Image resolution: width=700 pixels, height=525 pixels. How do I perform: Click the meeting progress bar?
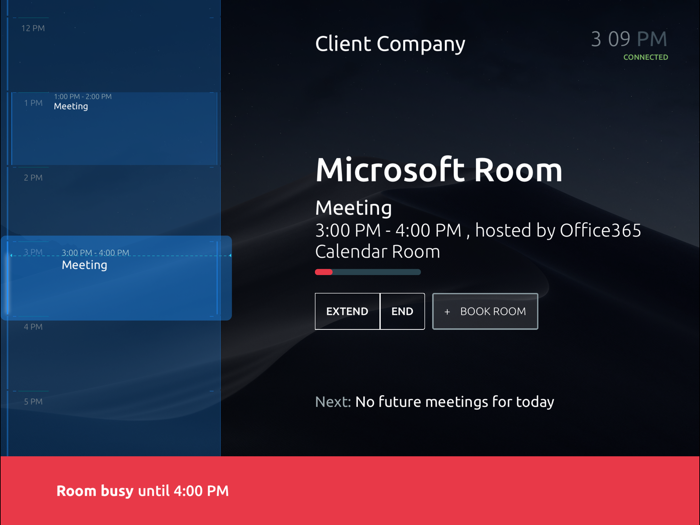coord(367,272)
